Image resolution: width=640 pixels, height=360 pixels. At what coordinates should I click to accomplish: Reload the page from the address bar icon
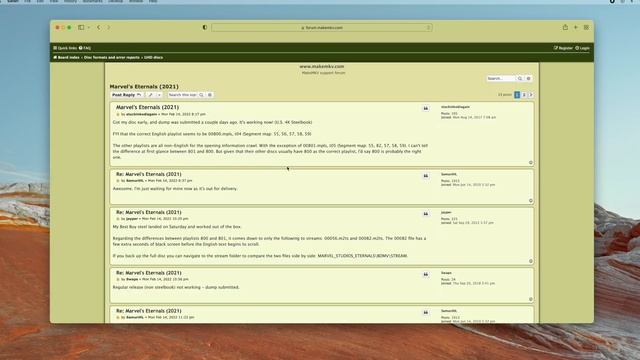428,27
